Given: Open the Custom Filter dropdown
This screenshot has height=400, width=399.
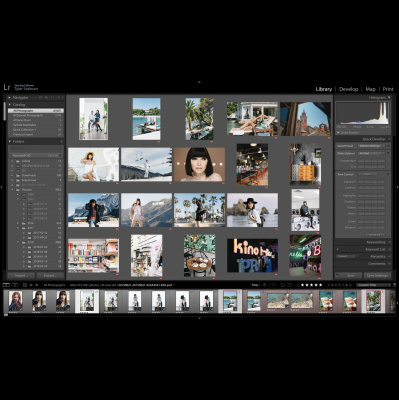Looking at the screenshot, I should (373, 285).
